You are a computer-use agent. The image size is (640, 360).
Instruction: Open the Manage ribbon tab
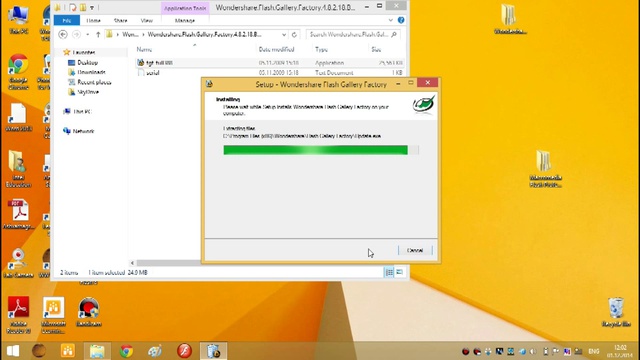pos(185,20)
